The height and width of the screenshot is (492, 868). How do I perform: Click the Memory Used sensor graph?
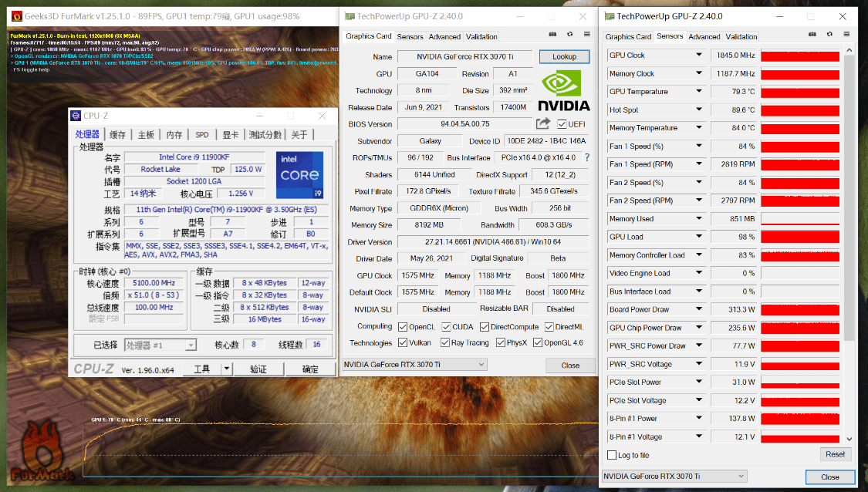(800, 218)
